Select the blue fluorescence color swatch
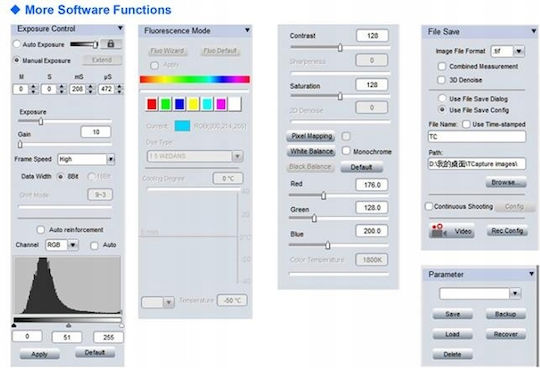This screenshot has width=540, height=368. click(179, 104)
